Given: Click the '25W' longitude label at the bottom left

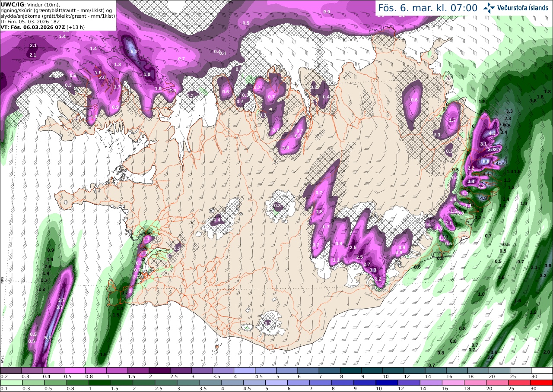Looking at the screenshot, I should (2, 359).
